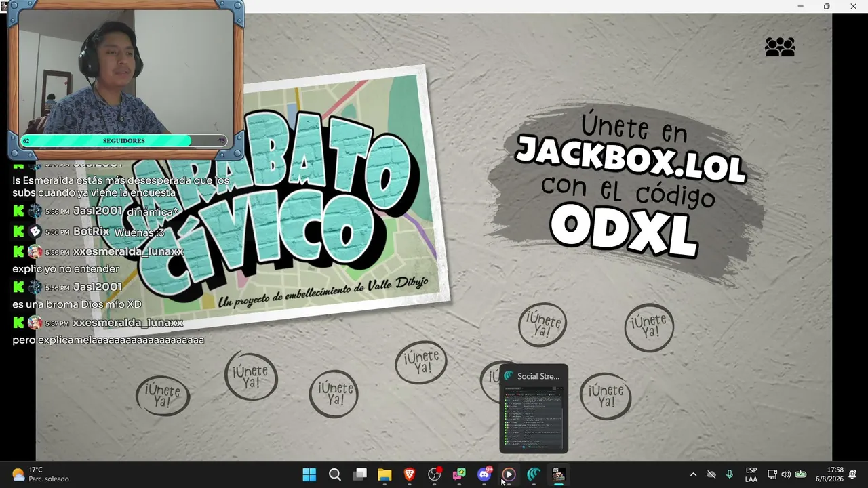868x488 pixels.
Task: Click the chat message 'Wuenas :3'
Action: [x=140, y=232]
